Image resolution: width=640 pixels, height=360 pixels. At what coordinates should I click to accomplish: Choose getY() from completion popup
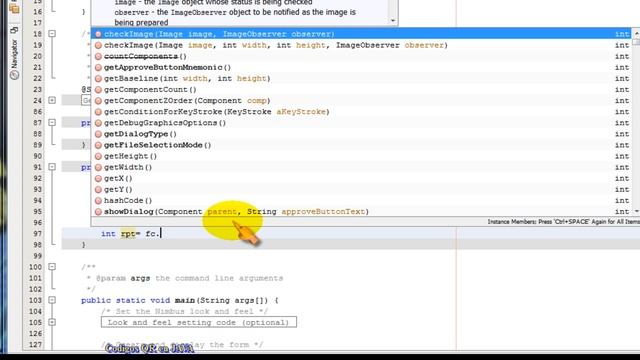(x=362, y=189)
